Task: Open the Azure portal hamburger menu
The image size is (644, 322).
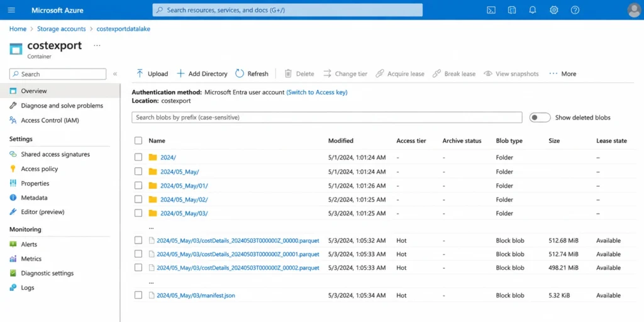Action: pyautogui.click(x=11, y=10)
